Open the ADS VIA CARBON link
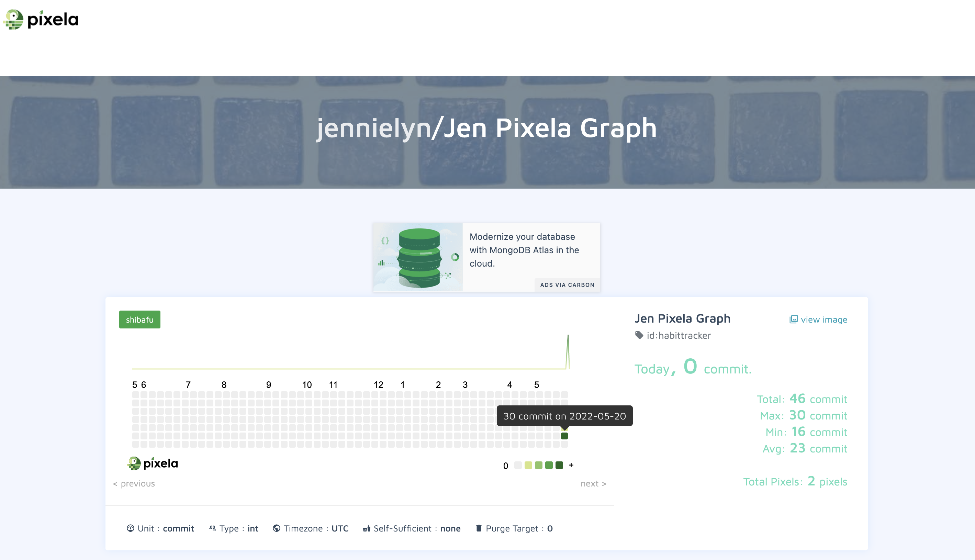 [x=567, y=284]
